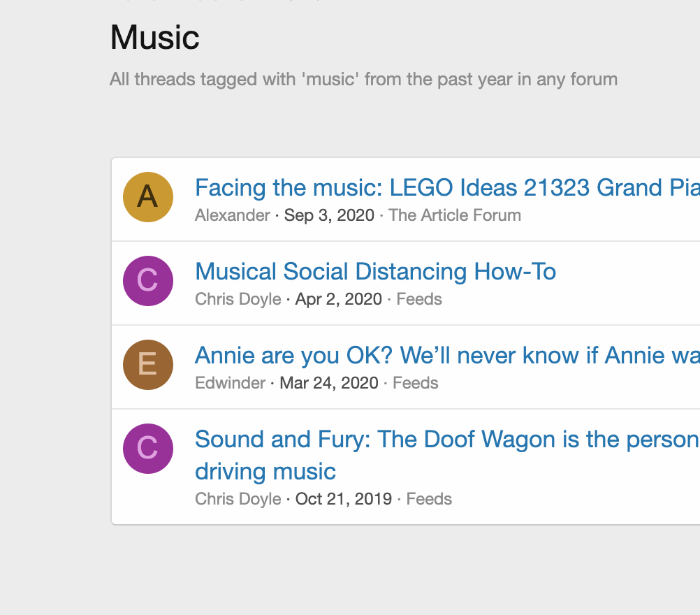The width and height of the screenshot is (700, 615).
Task: Open Feeds forum from the Apr 2, 2020 thread
Action: (419, 299)
